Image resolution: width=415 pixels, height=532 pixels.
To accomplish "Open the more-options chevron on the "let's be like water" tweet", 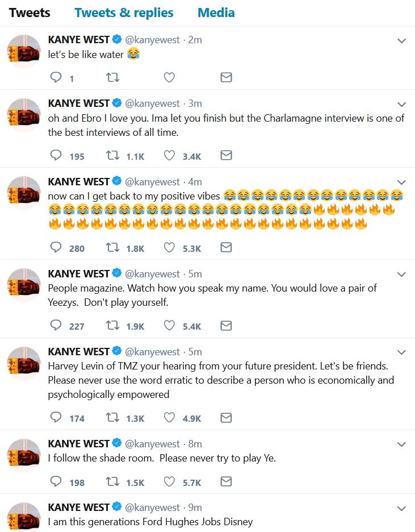I will pos(401,41).
